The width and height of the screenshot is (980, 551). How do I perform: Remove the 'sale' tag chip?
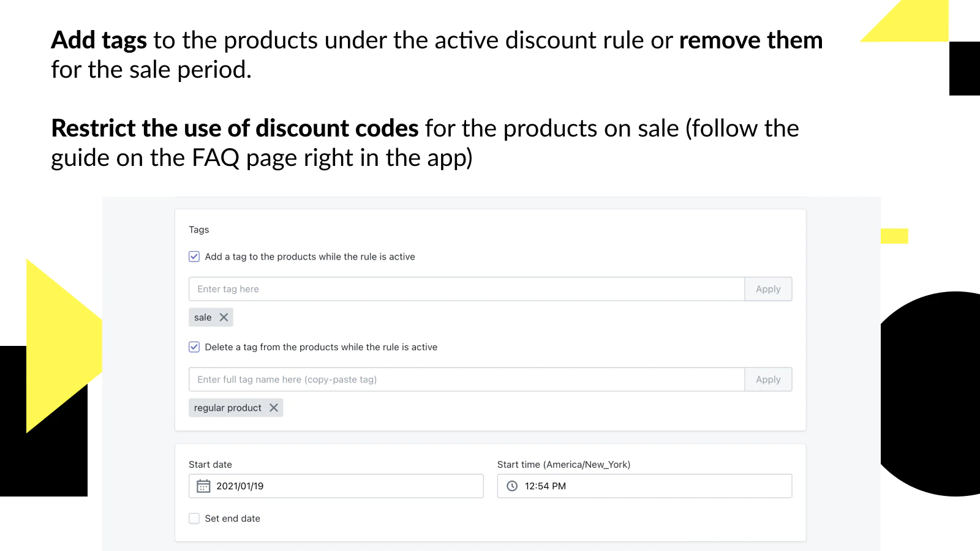(x=224, y=317)
